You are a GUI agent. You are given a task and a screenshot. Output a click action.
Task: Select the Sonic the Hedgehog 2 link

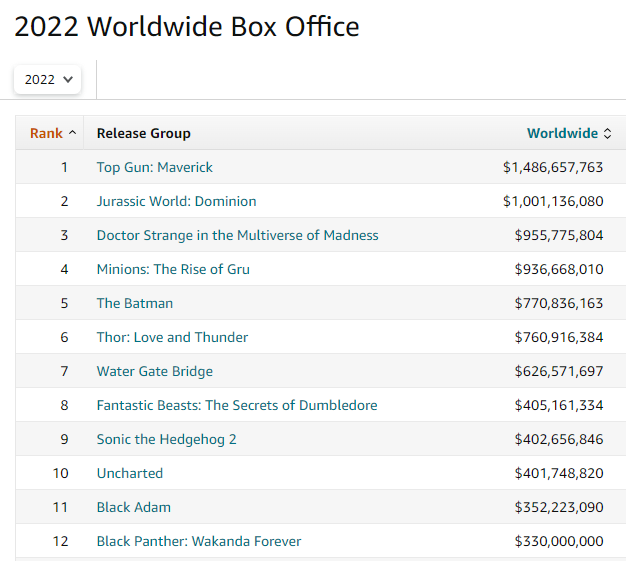[x=166, y=439]
